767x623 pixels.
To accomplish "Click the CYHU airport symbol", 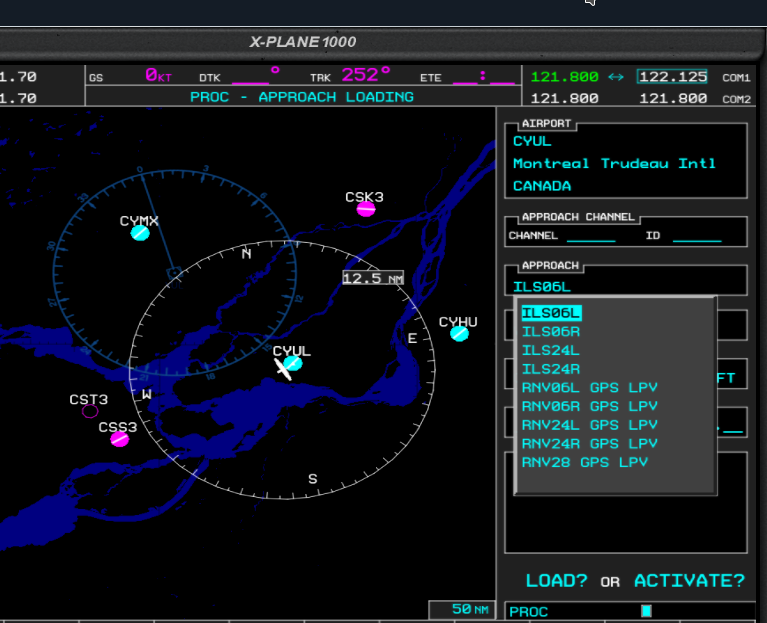I will point(459,334).
